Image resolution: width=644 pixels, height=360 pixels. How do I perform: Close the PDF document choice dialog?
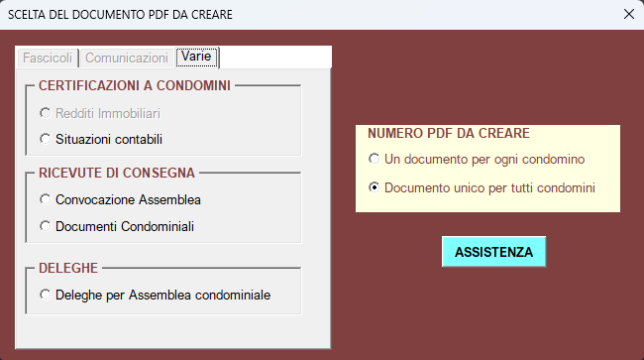[x=629, y=14]
